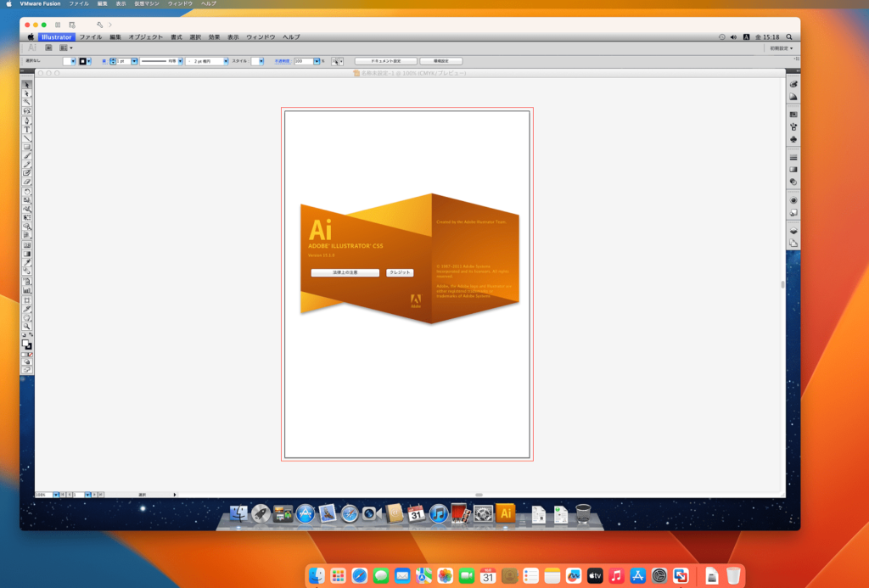The width and height of the screenshot is (869, 588).
Task: Select the Paintbrush tool
Action: pos(26,156)
